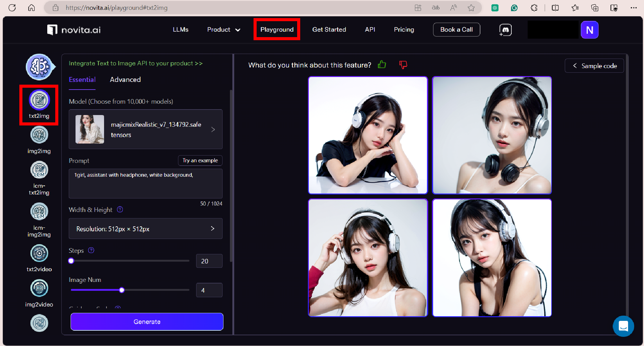Switch to txt2video tool

[39, 253]
